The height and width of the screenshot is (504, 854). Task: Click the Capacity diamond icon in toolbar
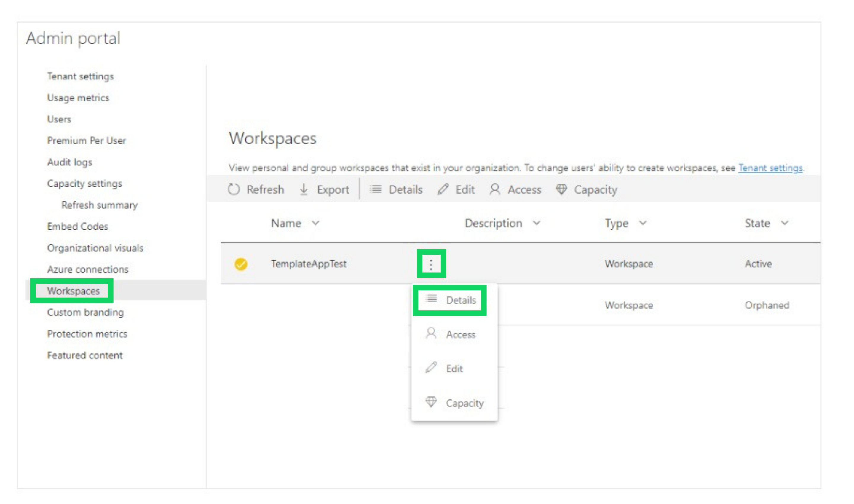[x=561, y=189]
